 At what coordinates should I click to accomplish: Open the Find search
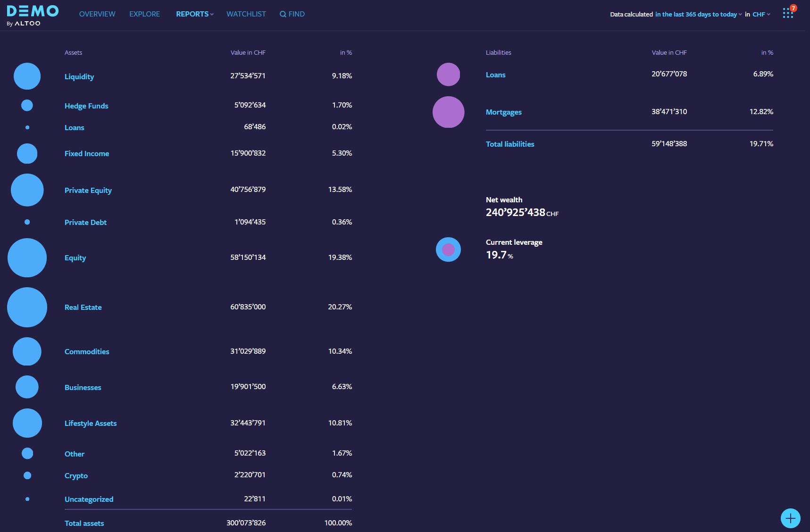292,14
